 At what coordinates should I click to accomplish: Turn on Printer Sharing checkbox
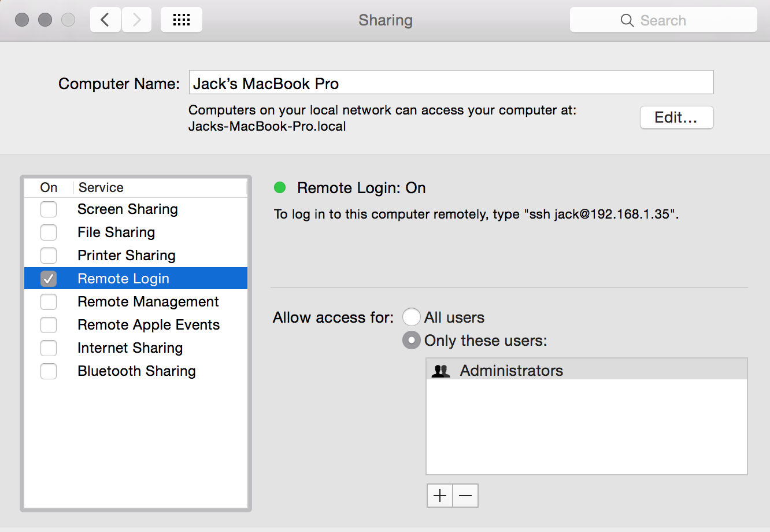(49, 256)
